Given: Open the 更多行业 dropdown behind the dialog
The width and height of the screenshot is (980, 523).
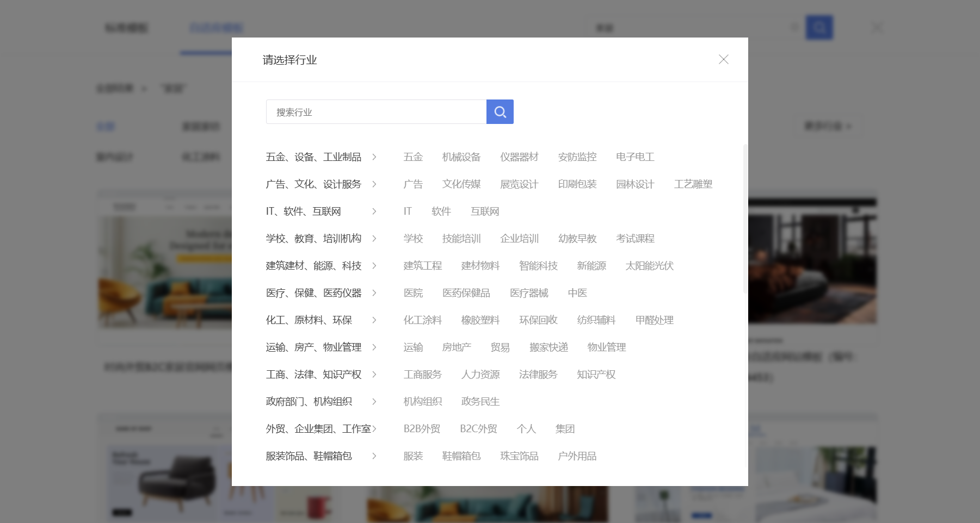Looking at the screenshot, I should pos(827,126).
